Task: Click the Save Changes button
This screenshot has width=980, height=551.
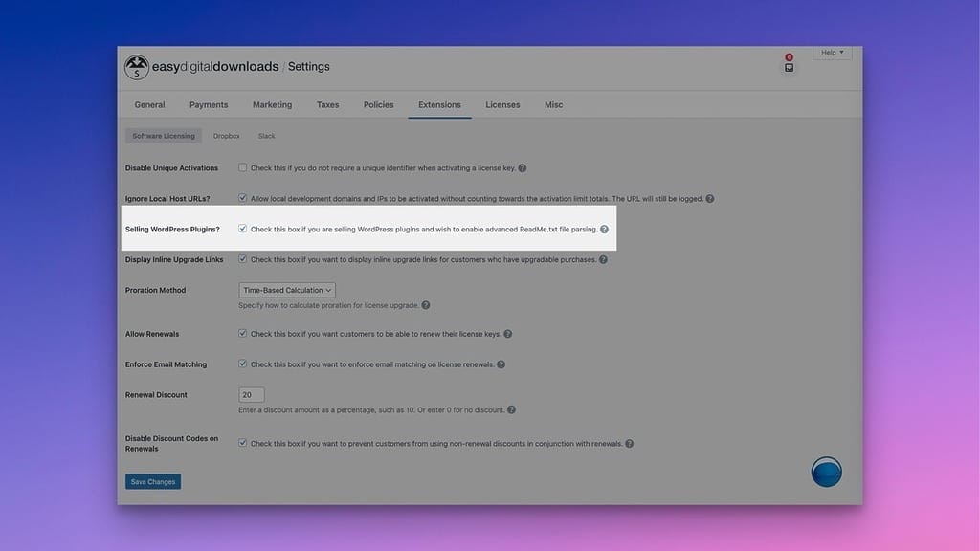Action: [x=152, y=481]
